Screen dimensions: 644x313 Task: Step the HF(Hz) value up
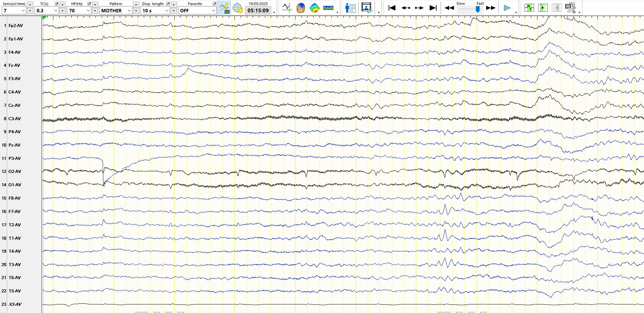95,4
